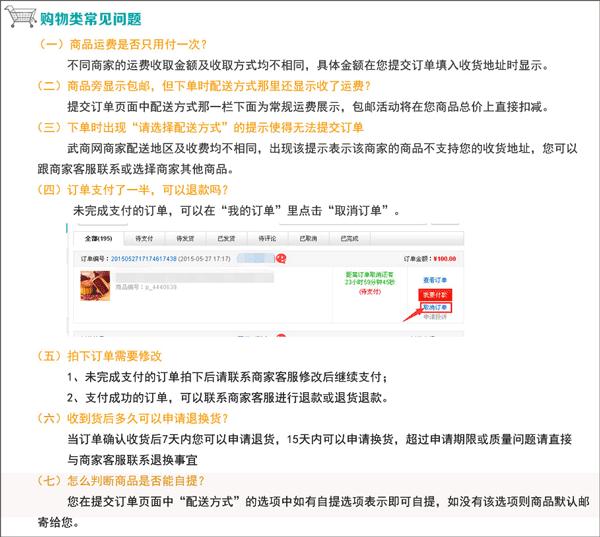Select the 已完成 tab

coord(350,238)
